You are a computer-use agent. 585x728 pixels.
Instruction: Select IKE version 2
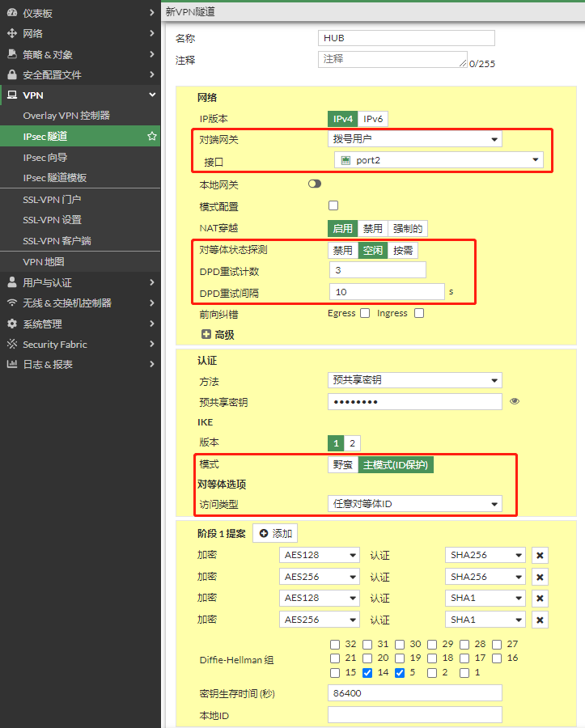click(352, 443)
